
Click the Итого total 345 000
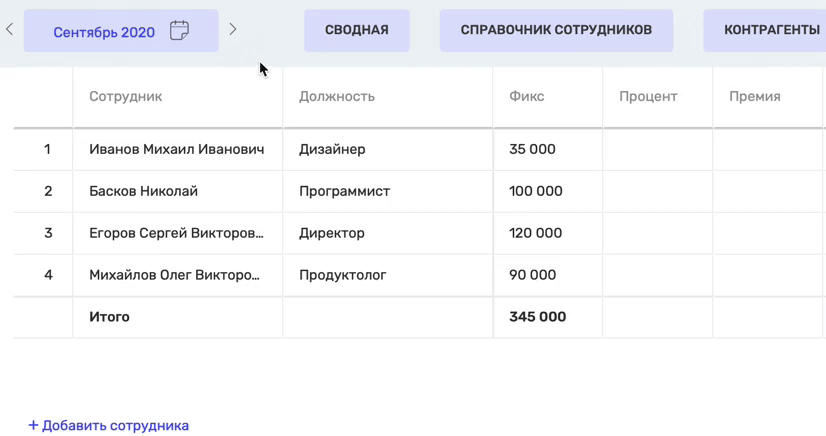pyautogui.click(x=537, y=317)
